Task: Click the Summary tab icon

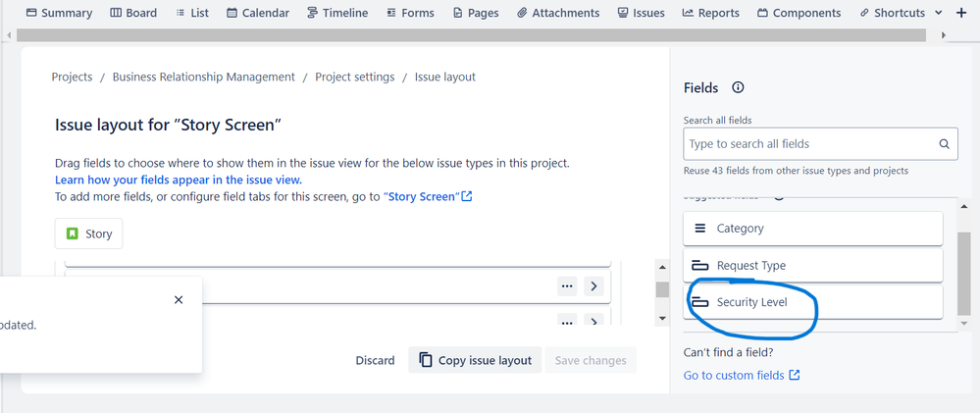Action: coord(31,13)
